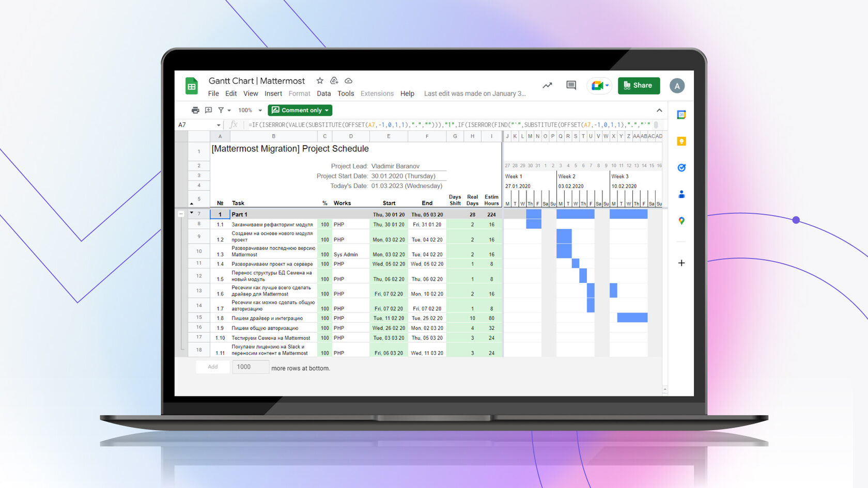
Task: Select the 'Пишем драйвер и интеграцию' task cell
Action: (273, 318)
